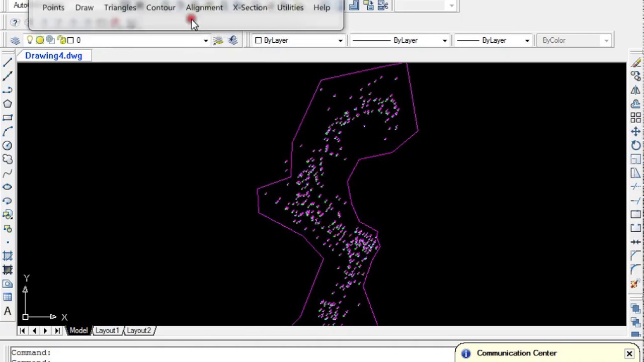Switch to the Layout1 tab
644x362 pixels.
(x=107, y=330)
